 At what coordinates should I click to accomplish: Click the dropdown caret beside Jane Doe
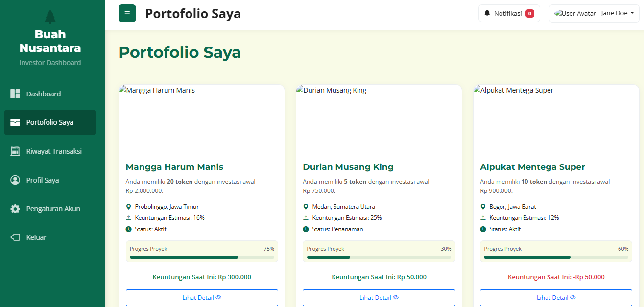pos(632,13)
